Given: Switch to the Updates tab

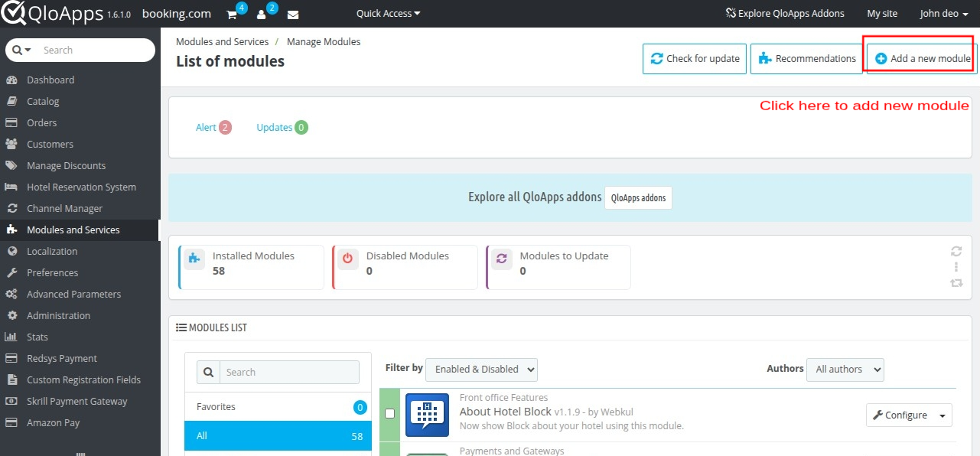Looking at the screenshot, I should pos(282,127).
